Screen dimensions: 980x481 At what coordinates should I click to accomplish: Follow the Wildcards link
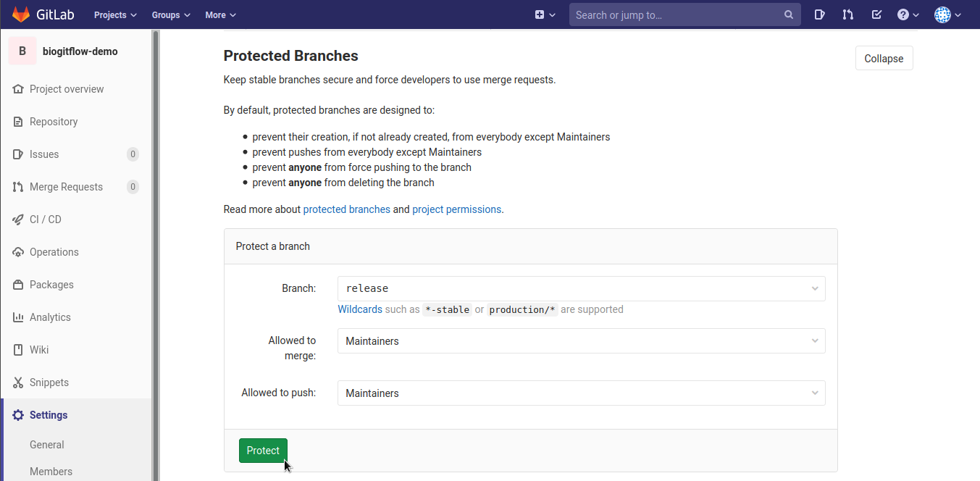(x=360, y=309)
